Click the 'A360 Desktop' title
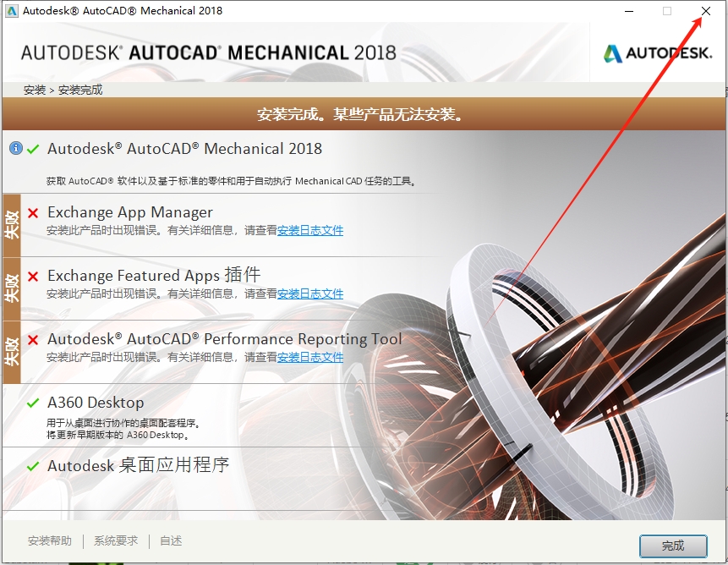The width and height of the screenshot is (728, 565). pos(96,403)
